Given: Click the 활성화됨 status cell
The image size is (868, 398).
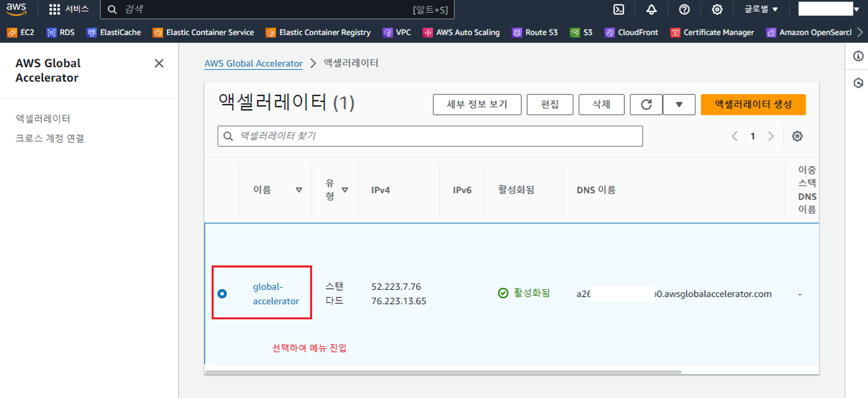Looking at the screenshot, I should 524,293.
